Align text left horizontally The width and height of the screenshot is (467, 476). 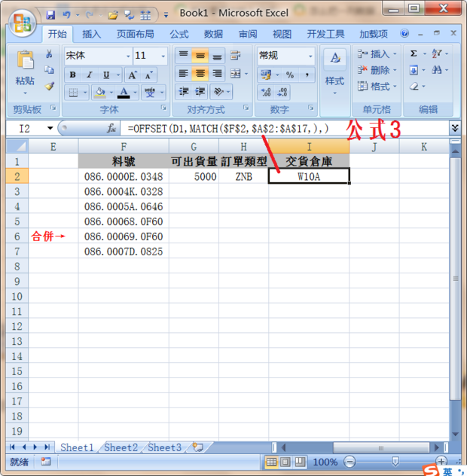(183, 74)
